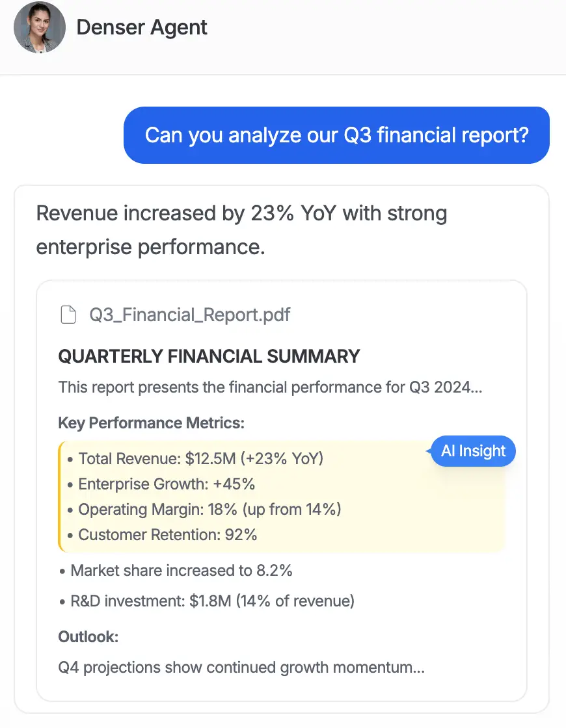Screen dimensions: 566x728
Task: Open Q3_Financial_Report.pdf link
Action: [190, 315]
